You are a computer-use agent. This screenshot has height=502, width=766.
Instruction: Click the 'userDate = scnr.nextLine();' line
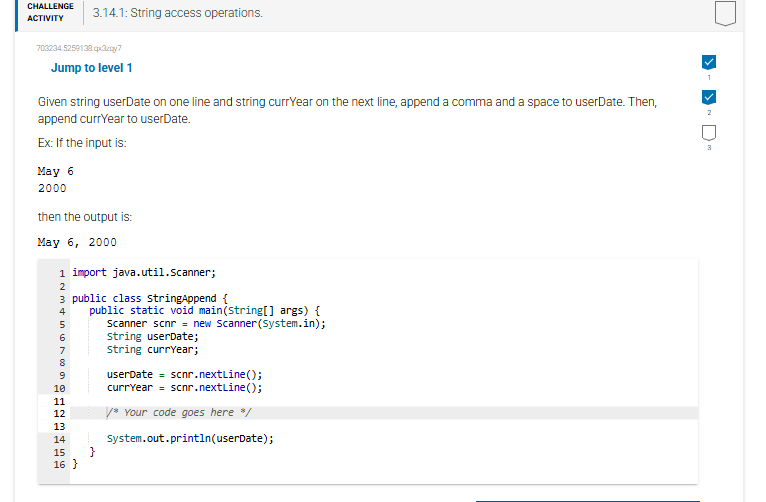(185, 375)
